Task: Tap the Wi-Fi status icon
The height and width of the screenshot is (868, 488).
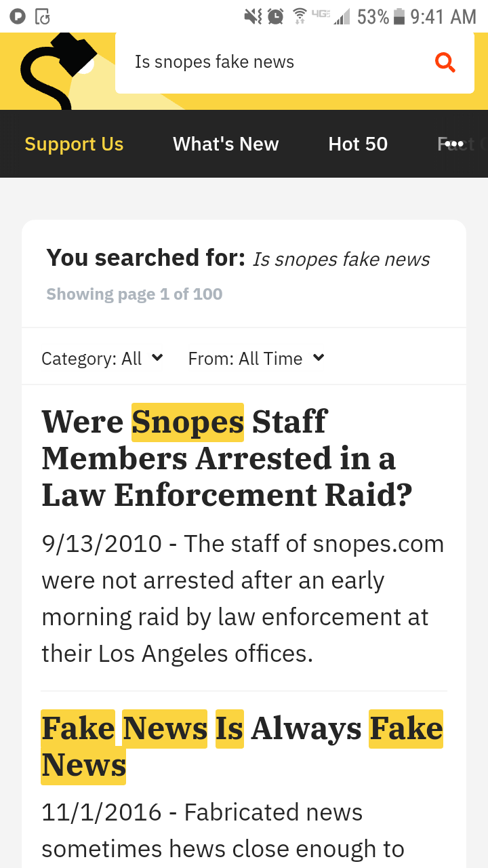Action: [x=300, y=16]
